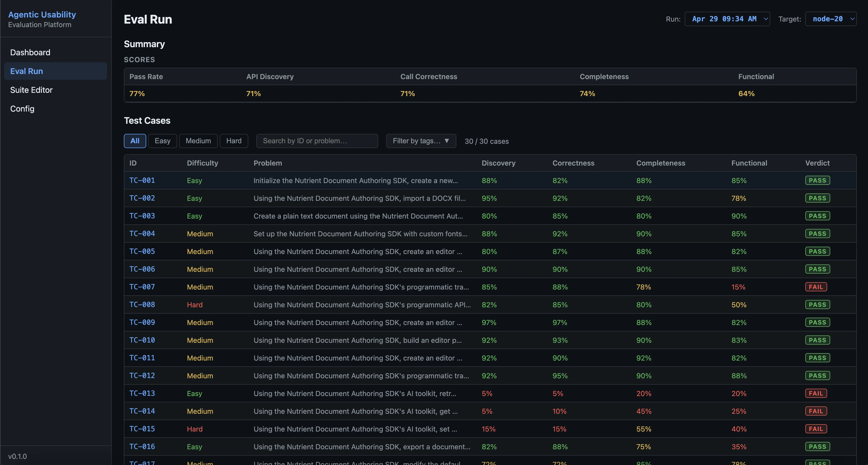Image resolution: width=868 pixels, height=465 pixels.
Task: Open test case TC-013
Action: pos(142,393)
